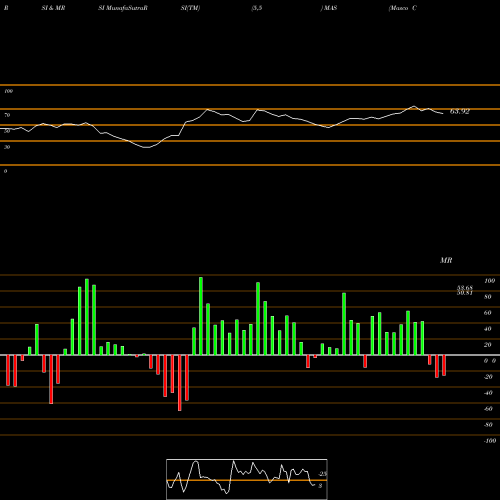Click the 53.68 value beside histogram

point(465,288)
